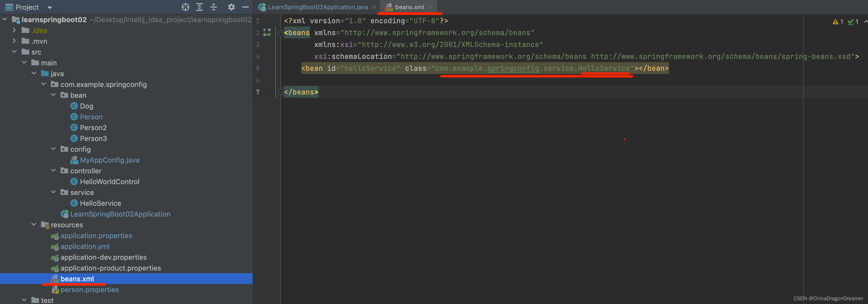
Task: Click the up arrow next to inspection indicators
Action: (865, 21)
